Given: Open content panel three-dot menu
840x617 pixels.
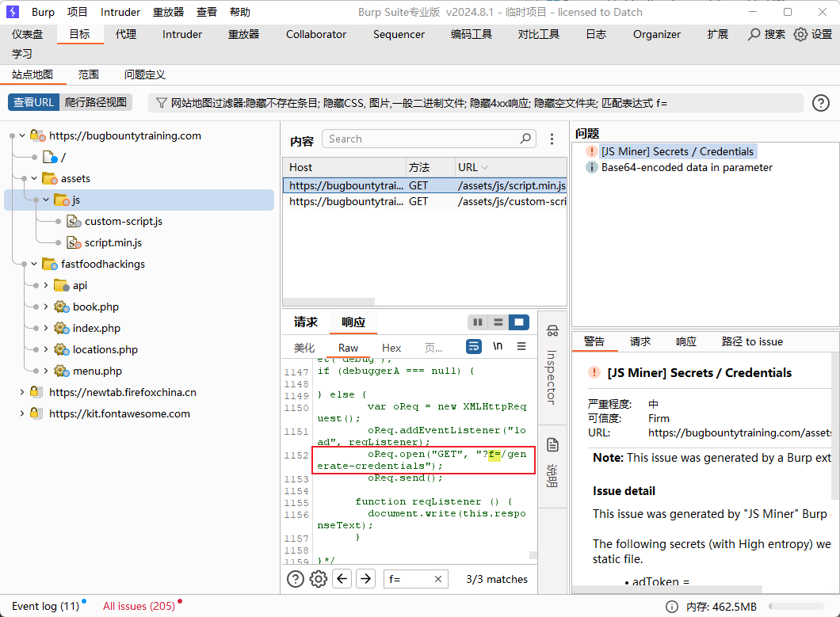Looking at the screenshot, I should (552, 139).
